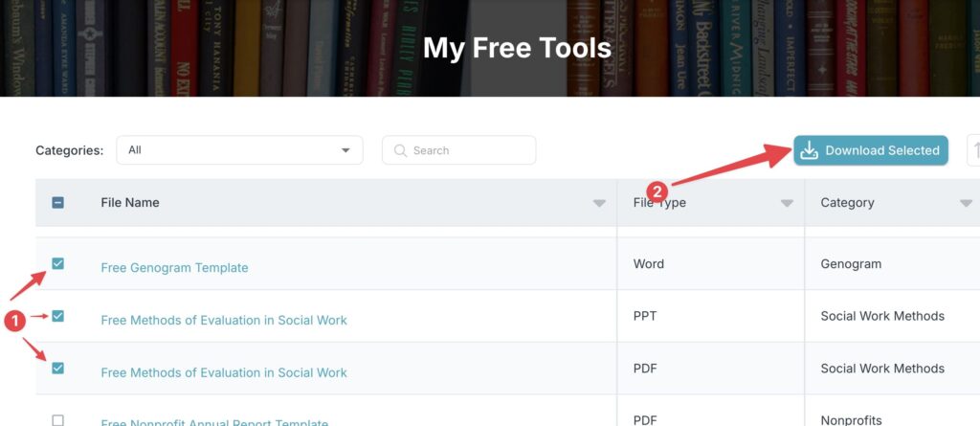This screenshot has width=980, height=426.
Task: Click the Download Selected button
Action: tap(871, 150)
